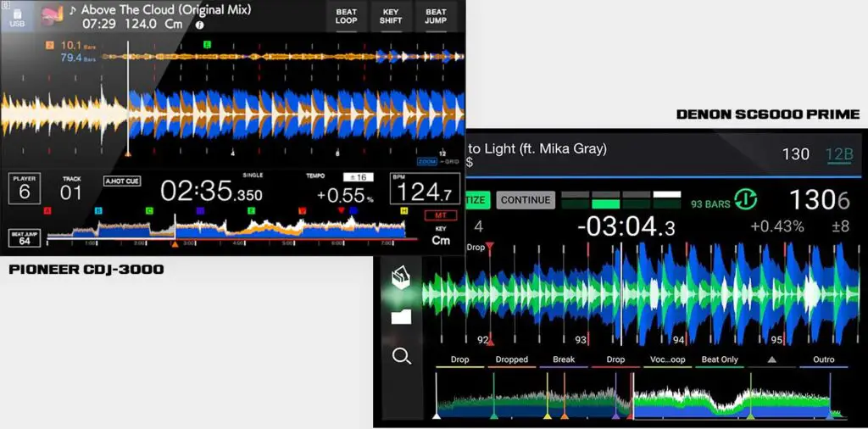Screen dimensions: 868x429
Task: Switch to the KEY SHIFT tab
Action: [391, 17]
